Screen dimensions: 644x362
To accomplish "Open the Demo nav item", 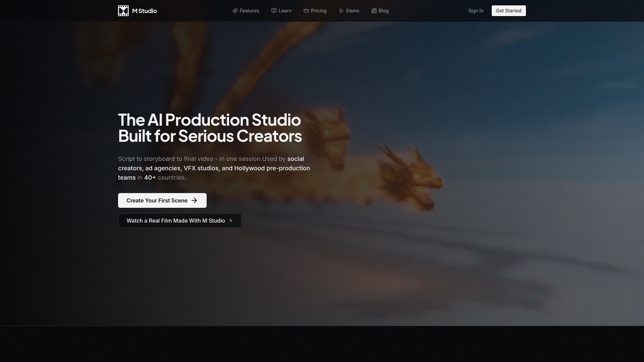I will (x=349, y=11).
